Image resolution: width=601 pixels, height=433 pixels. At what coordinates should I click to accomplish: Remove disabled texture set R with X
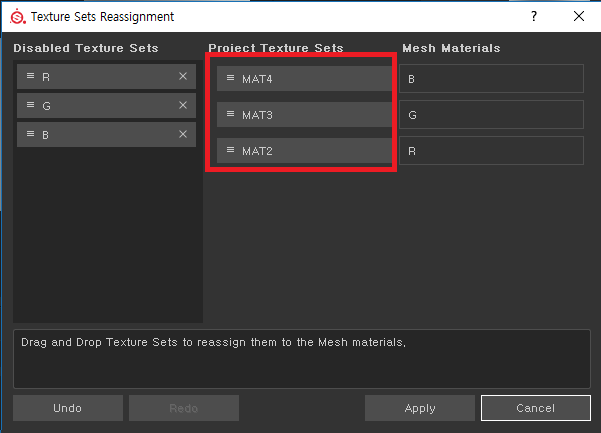click(183, 76)
